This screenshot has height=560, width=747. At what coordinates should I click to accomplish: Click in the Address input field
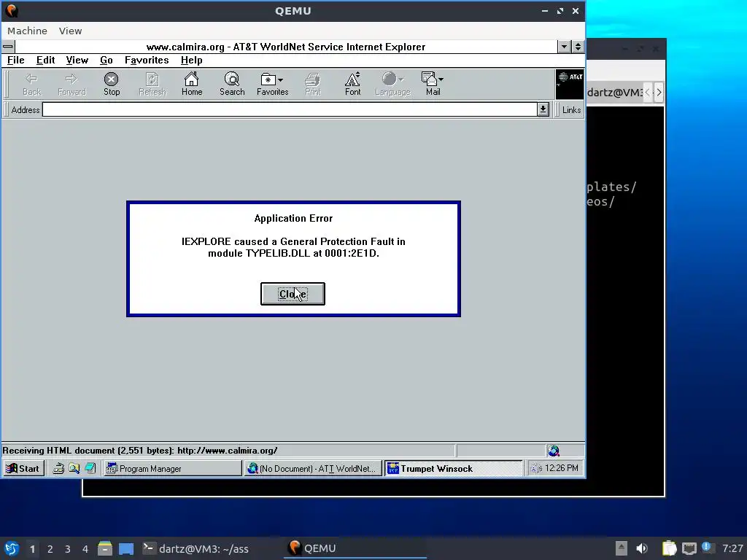pos(290,109)
